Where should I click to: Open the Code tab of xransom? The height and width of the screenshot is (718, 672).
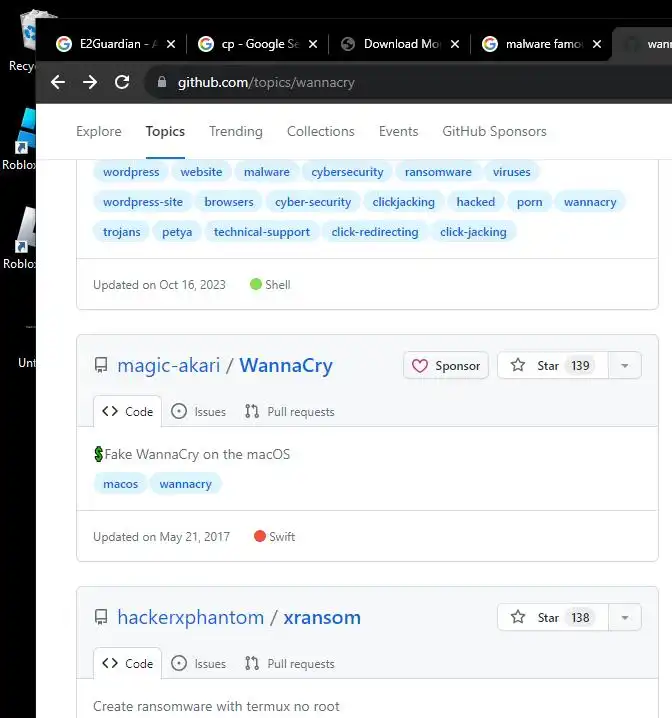tap(128, 664)
